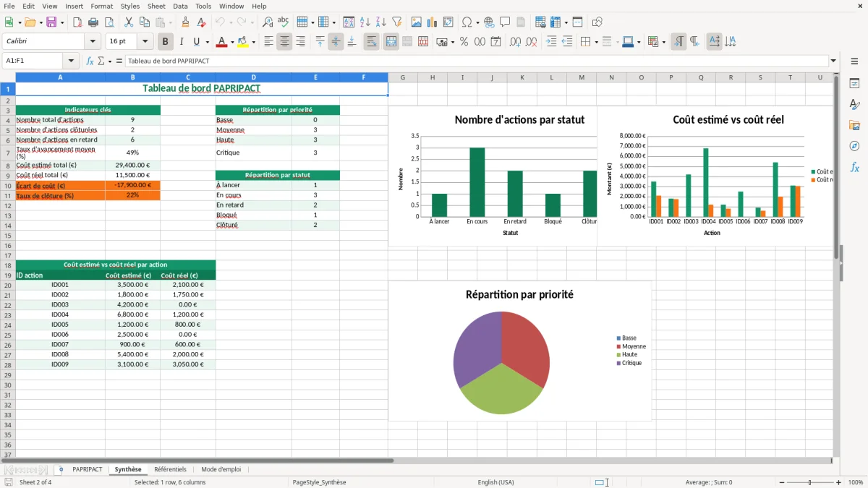Click the Clear Direct Formatting icon

coord(201,22)
